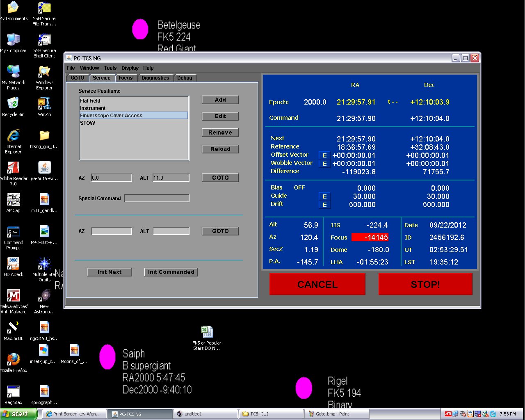Switch to the Debug tab
525x420 pixels.
[x=185, y=78]
